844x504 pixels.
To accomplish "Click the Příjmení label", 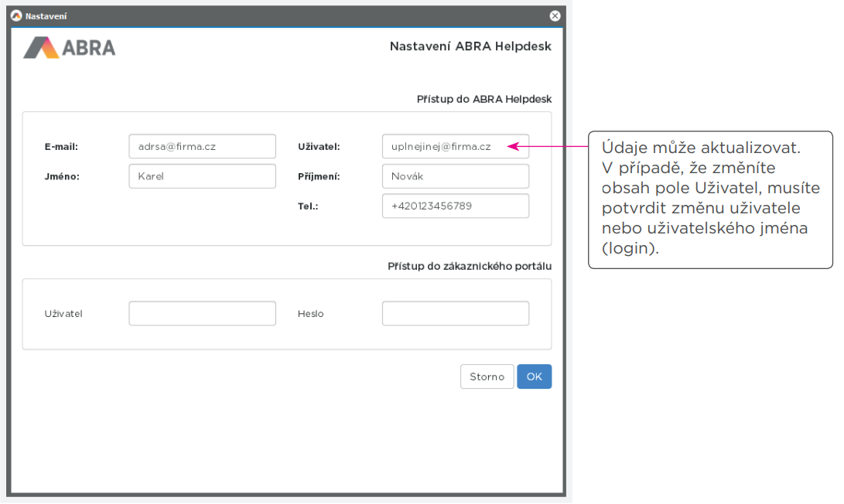I will 319,176.
